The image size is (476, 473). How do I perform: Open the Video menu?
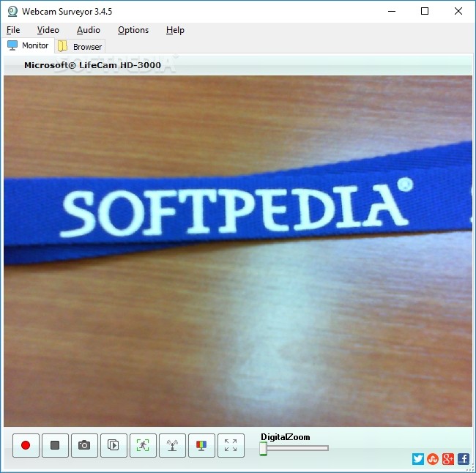[x=48, y=30]
